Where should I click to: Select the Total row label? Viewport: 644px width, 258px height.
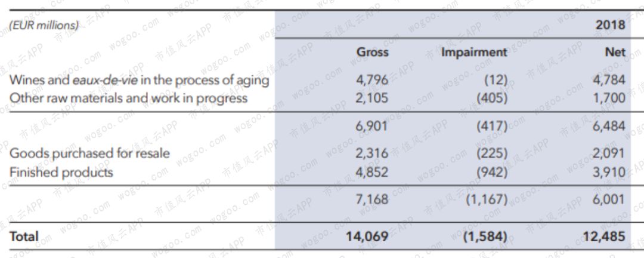click(24, 236)
